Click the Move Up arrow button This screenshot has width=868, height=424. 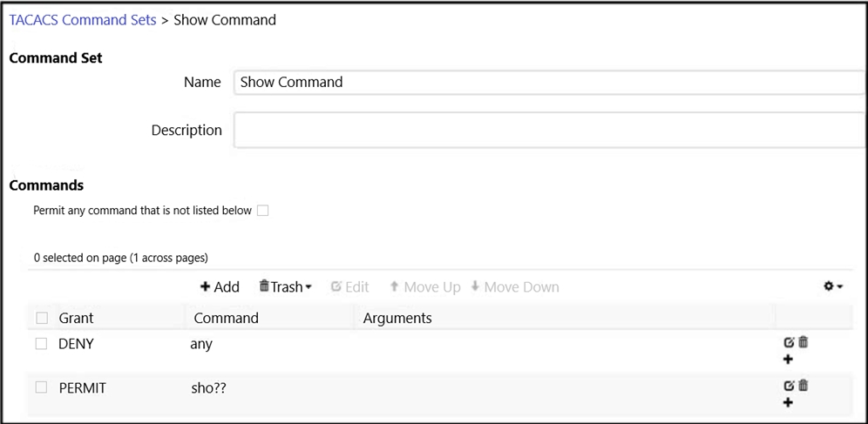pyautogui.click(x=425, y=287)
